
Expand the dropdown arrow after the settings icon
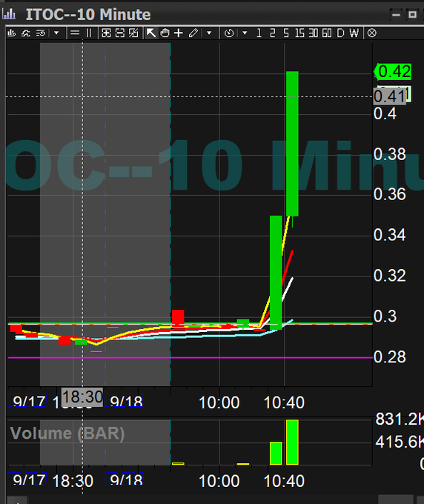(56, 33)
